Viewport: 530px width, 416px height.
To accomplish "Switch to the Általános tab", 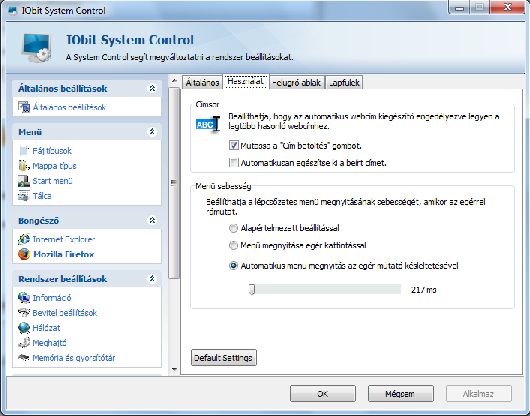I will click(202, 82).
